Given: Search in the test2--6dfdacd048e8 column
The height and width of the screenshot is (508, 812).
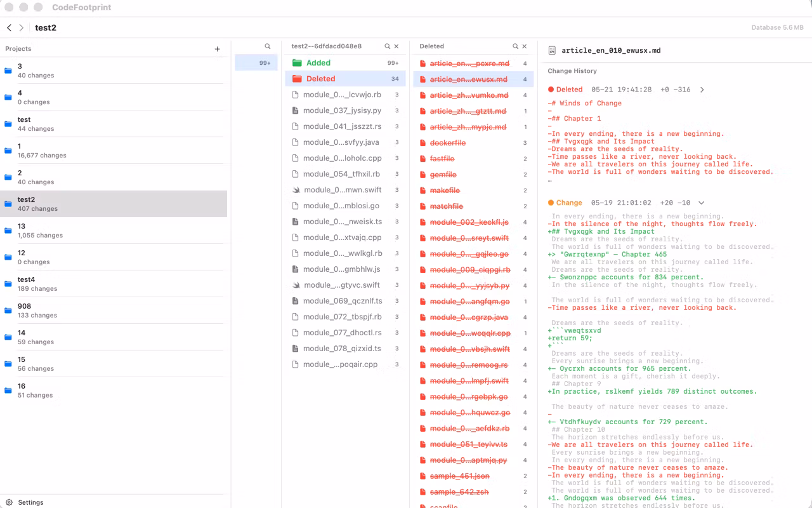Looking at the screenshot, I should click(388, 46).
